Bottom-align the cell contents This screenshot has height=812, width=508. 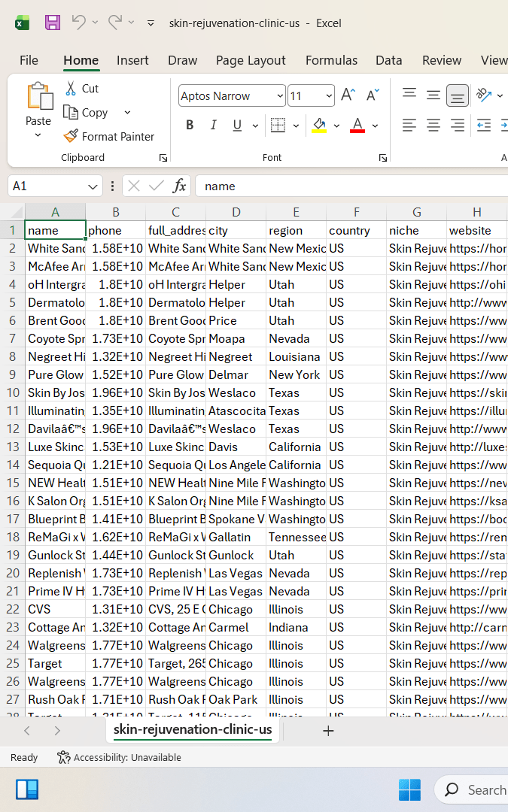coord(458,95)
